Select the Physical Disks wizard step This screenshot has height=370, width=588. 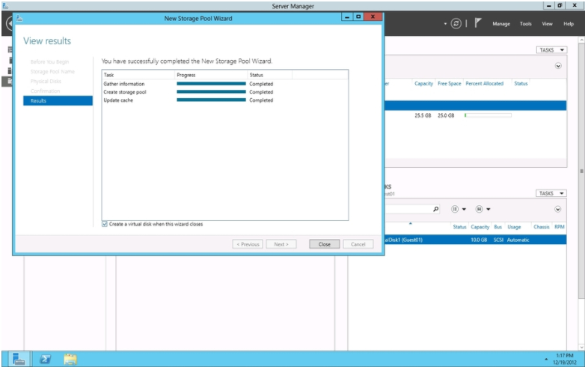click(46, 81)
